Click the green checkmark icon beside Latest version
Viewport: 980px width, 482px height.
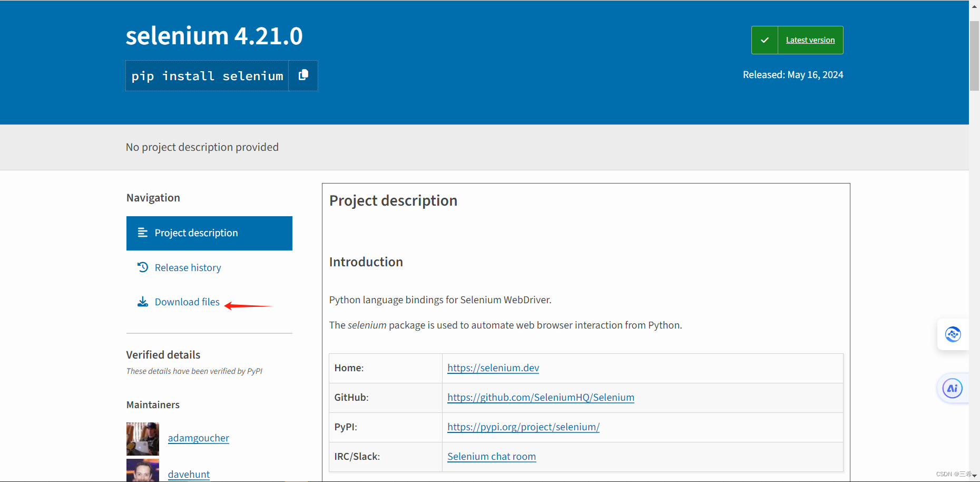765,40
